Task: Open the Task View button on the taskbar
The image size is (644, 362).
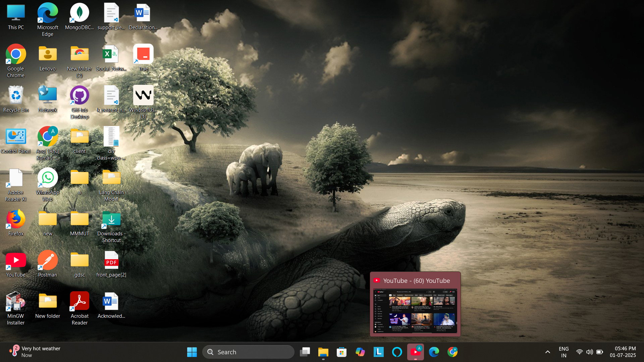Action: (x=305, y=352)
